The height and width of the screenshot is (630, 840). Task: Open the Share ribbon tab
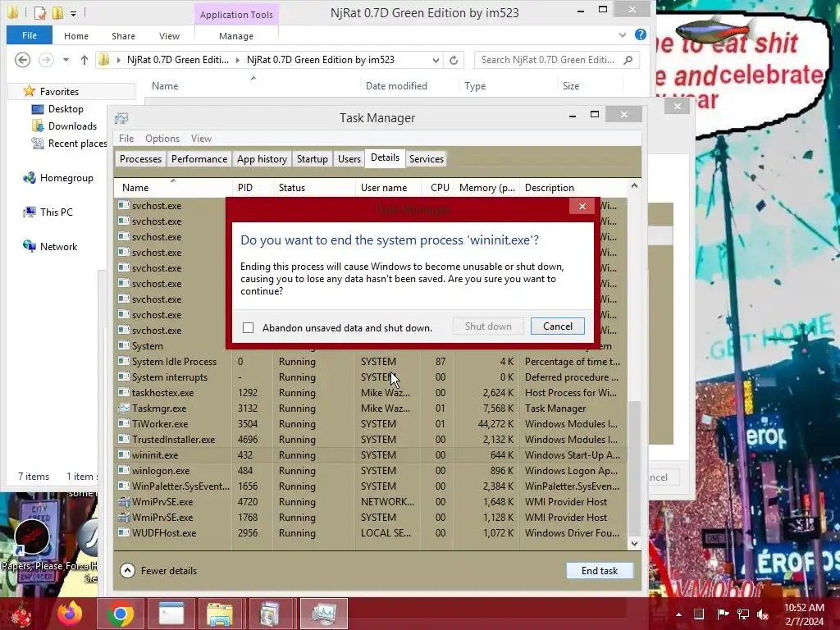pos(123,36)
